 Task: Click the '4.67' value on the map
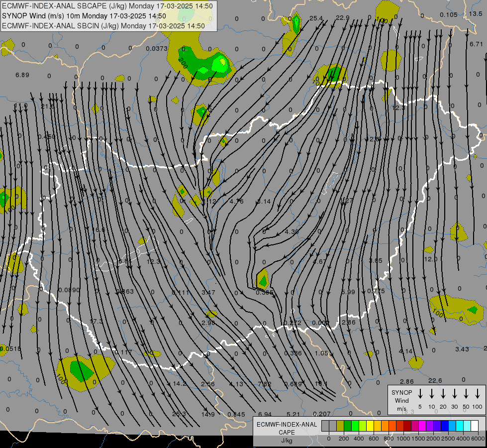coord(319,261)
